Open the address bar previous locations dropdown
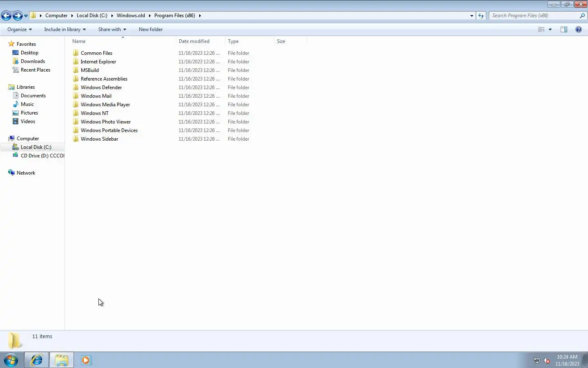588x368 pixels. pos(472,16)
